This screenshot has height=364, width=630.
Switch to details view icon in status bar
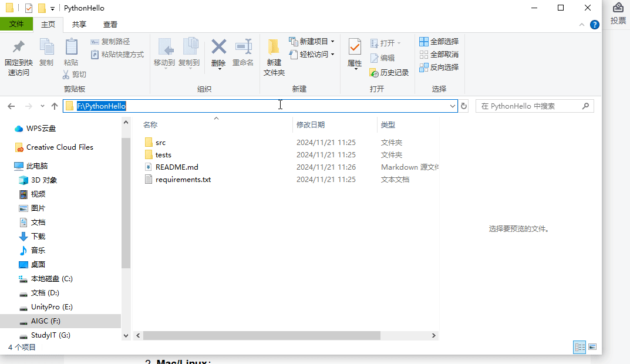pos(580,347)
